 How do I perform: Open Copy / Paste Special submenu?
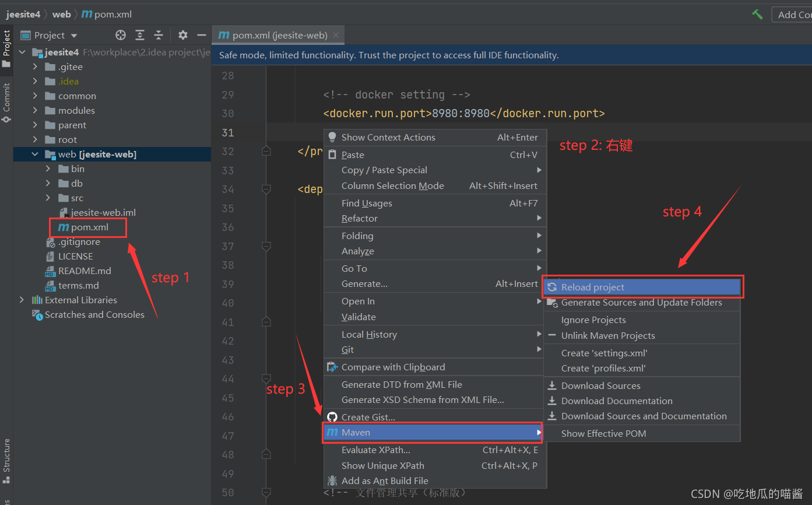pos(435,170)
